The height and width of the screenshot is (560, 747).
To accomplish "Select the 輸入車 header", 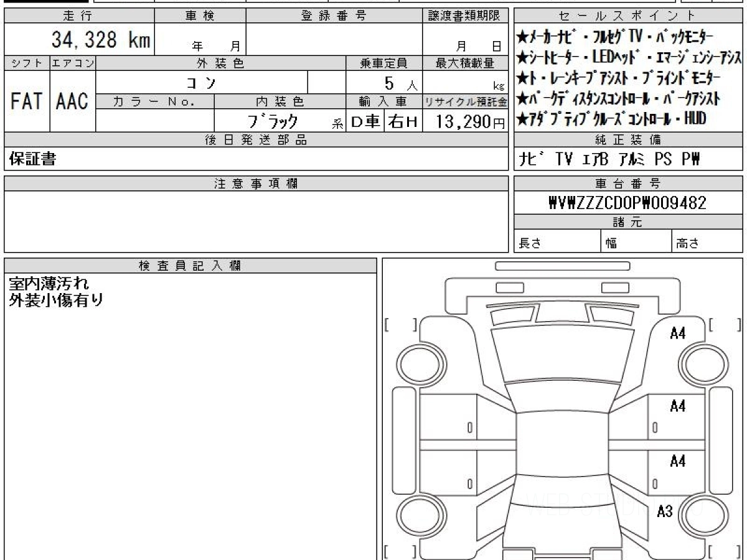I will 384,101.
